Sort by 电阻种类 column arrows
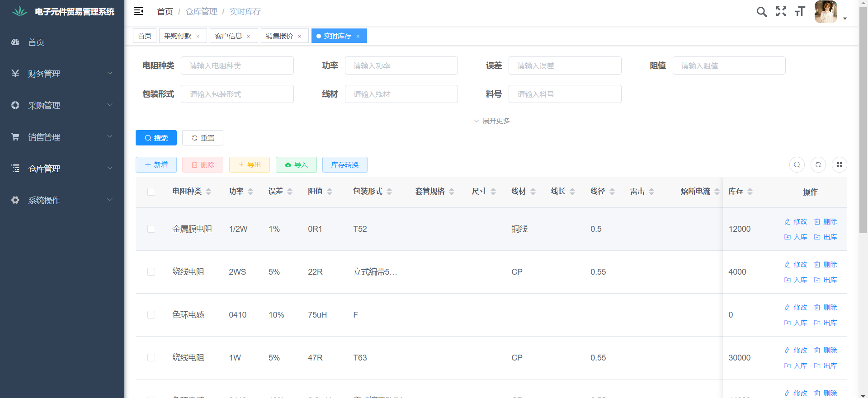868x398 pixels. click(208, 192)
